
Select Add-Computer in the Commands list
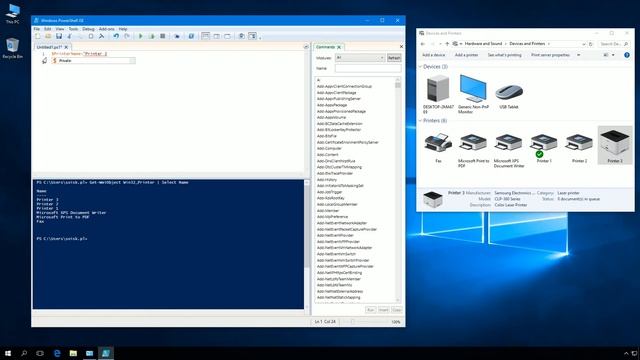tap(329, 149)
